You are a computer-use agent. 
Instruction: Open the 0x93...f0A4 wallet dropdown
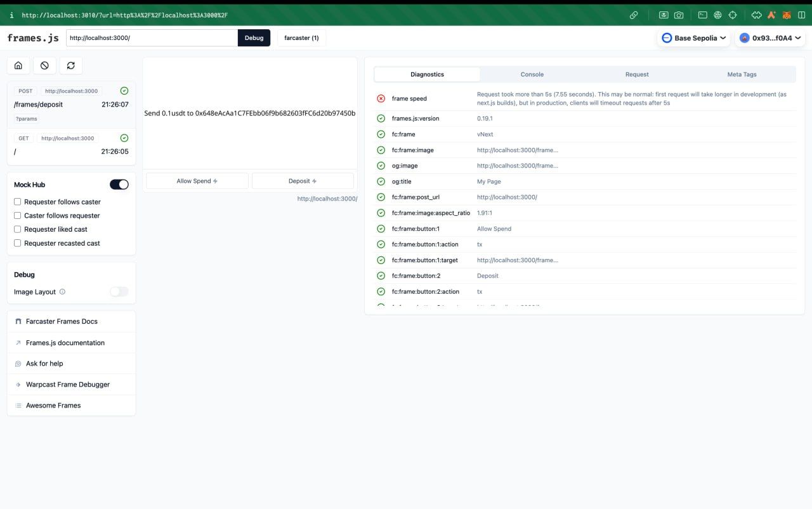coord(770,38)
